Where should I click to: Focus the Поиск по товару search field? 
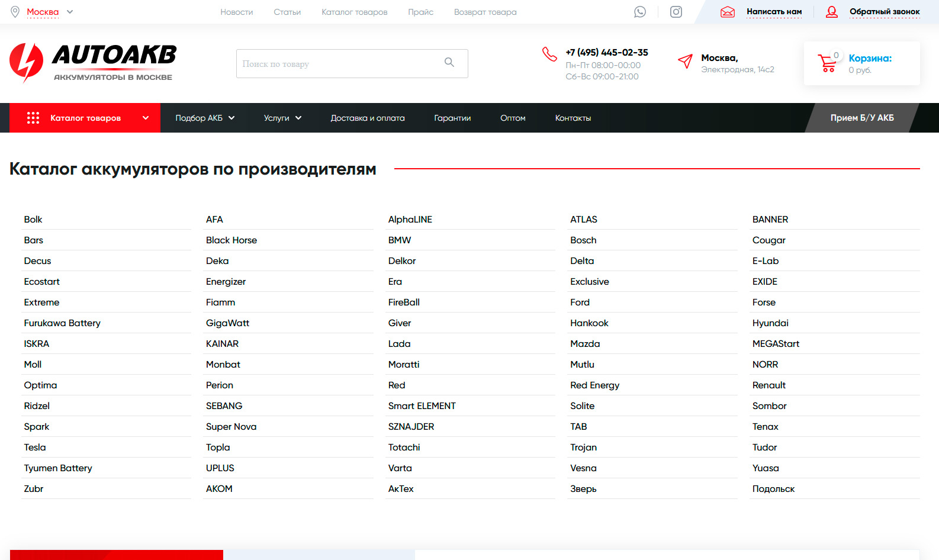click(x=352, y=63)
